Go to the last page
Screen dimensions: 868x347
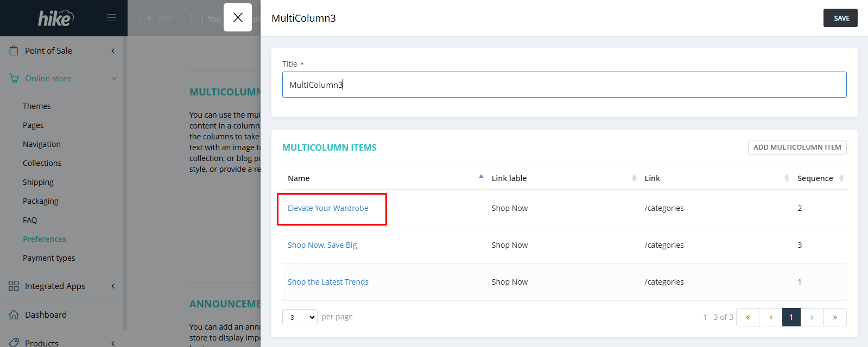click(x=835, y=317)
